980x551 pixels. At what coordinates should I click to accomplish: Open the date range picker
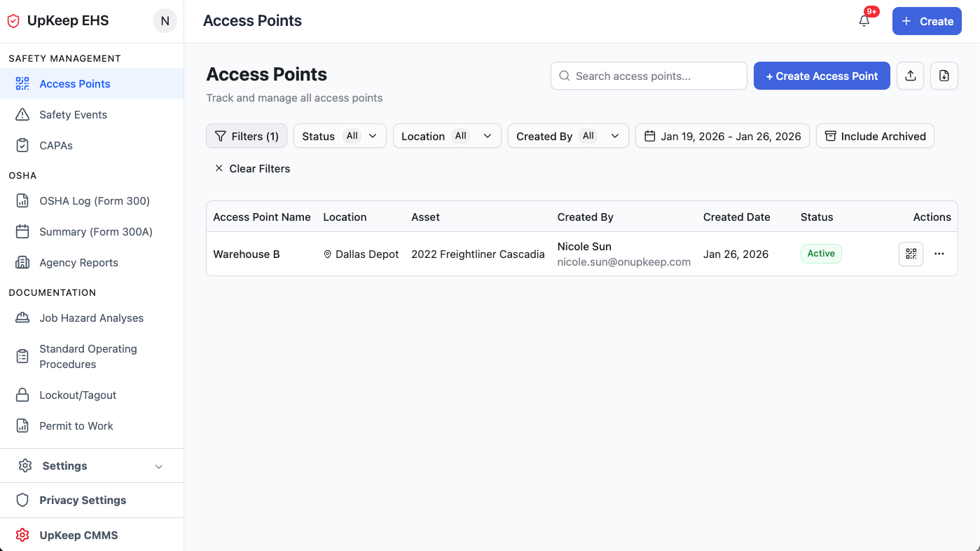[x=722, y=136]
